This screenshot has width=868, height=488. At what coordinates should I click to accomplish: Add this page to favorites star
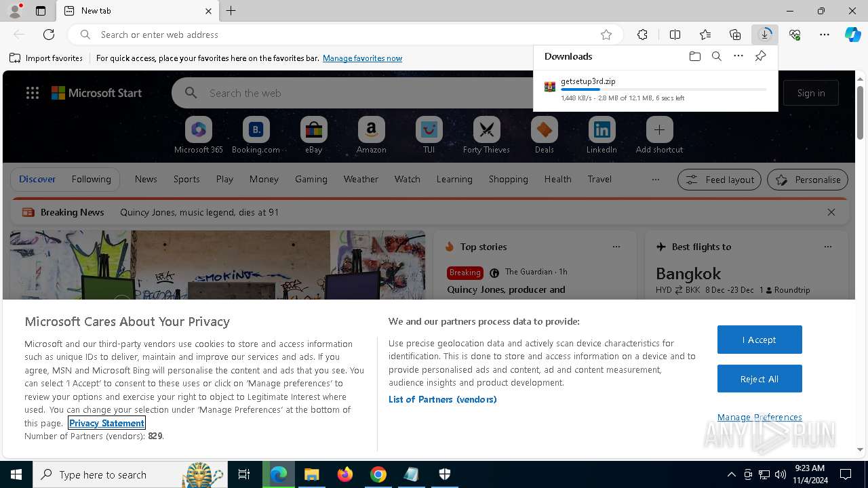[606, 35]
